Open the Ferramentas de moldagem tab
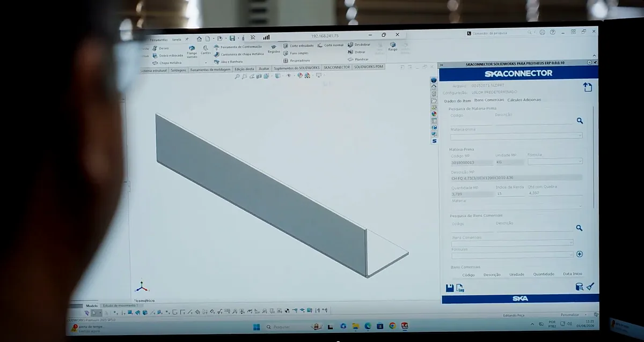The height and width of the screenshot is (342, 644). click(210, 70)
